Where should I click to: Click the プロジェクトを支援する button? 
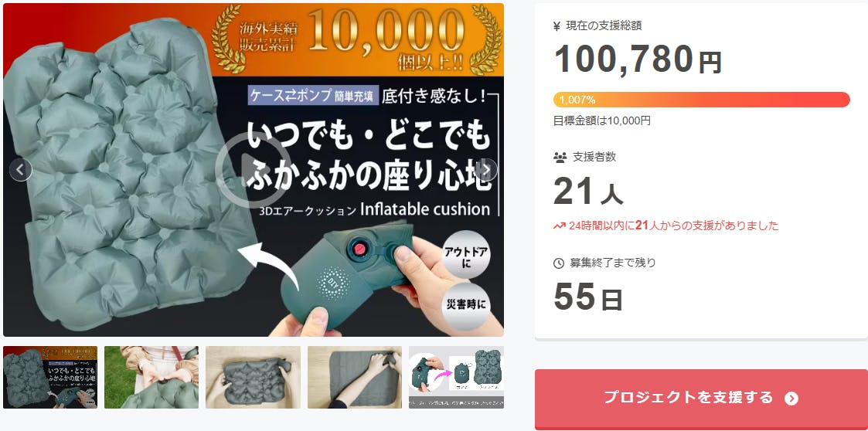pos(701,399)
